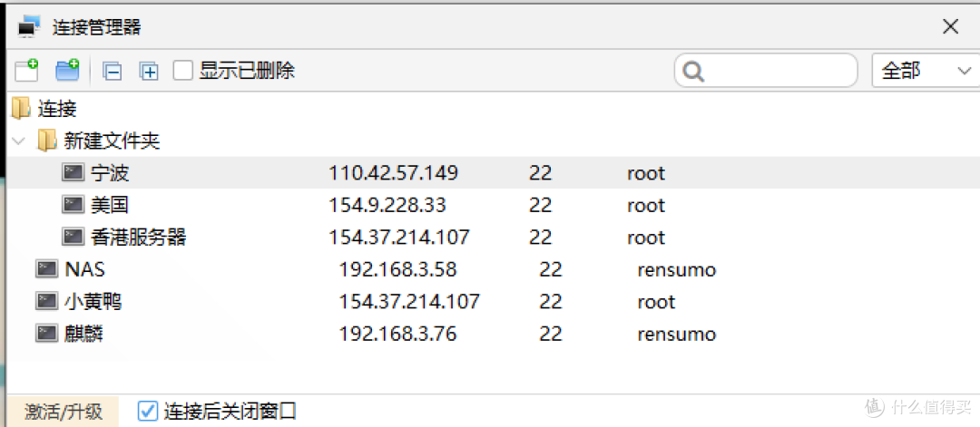
Task: Close the 连接管理器 window
Action: [x=950, y=27]
